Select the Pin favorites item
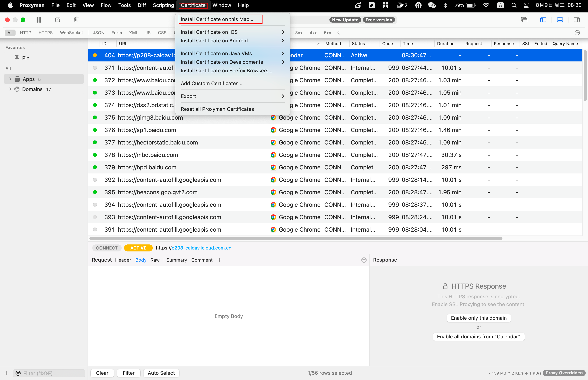The image size is (588, 380). pos(26,58)
